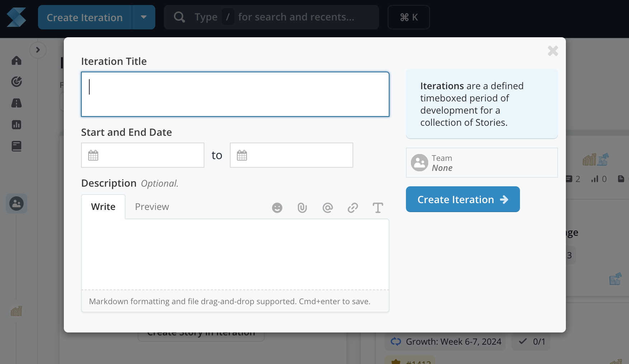629x364 pixels.
Task: Open the start date calendar picker
Action: click(x=143, y=155)
